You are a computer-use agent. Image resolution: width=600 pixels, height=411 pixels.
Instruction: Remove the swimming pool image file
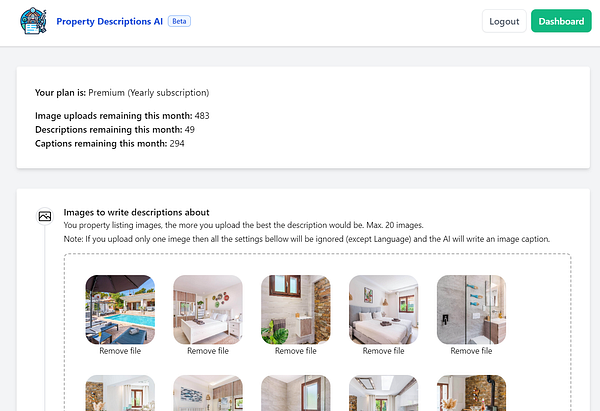click(x=120, y=351)
